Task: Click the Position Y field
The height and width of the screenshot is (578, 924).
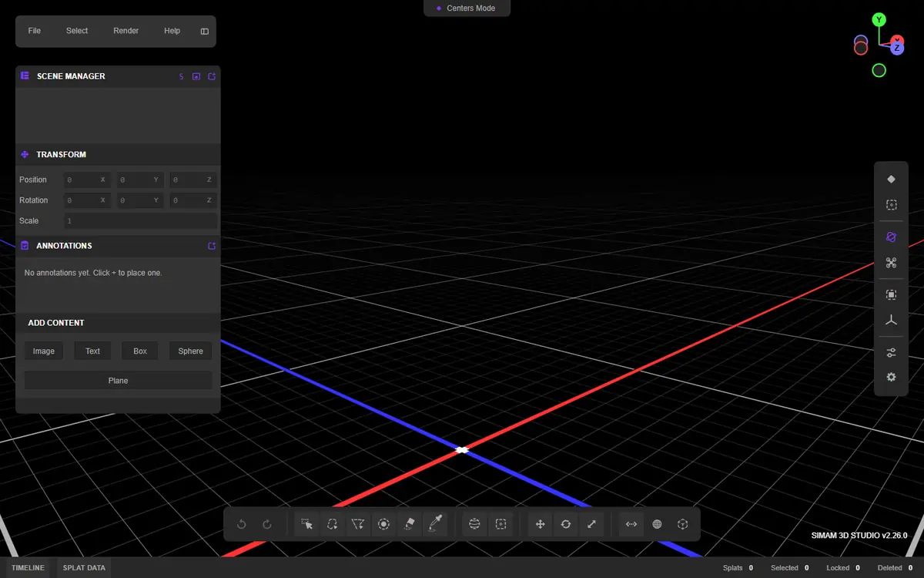Action: click(x=141, y=180)
